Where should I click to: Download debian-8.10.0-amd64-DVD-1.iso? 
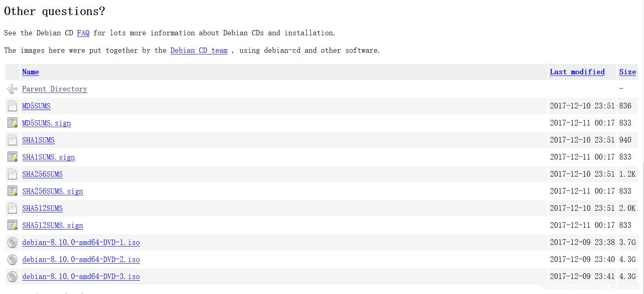pos(81,242)
